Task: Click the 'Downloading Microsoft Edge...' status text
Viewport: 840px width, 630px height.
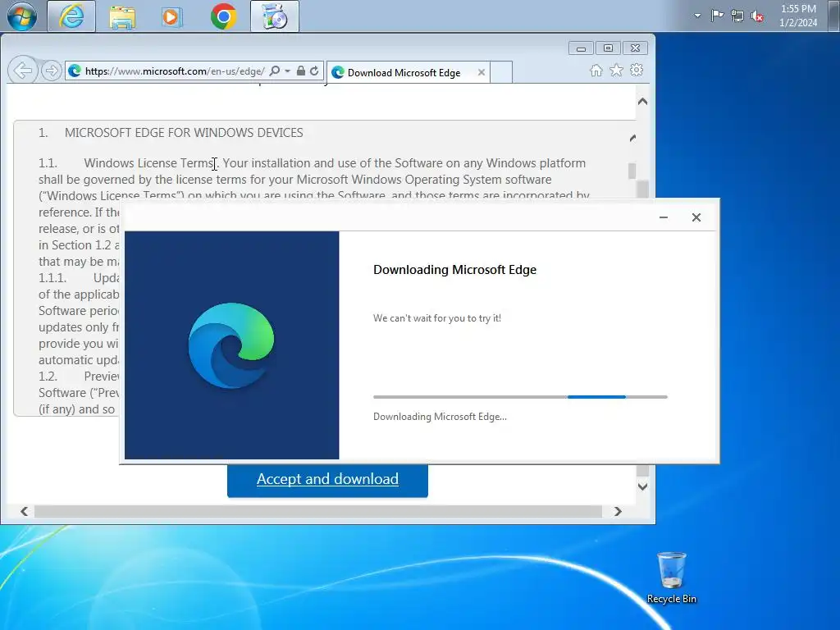Action: pyautogui.click(x=440, y=417)
